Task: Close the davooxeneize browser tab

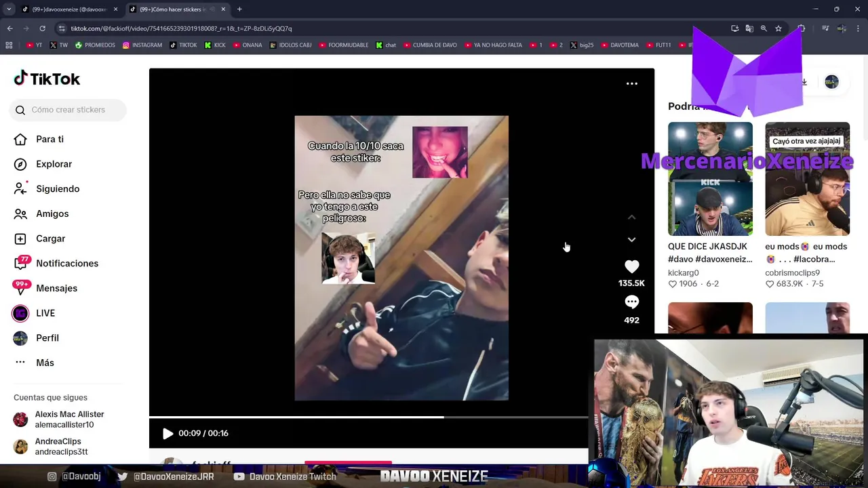Action: pos(115,9)
